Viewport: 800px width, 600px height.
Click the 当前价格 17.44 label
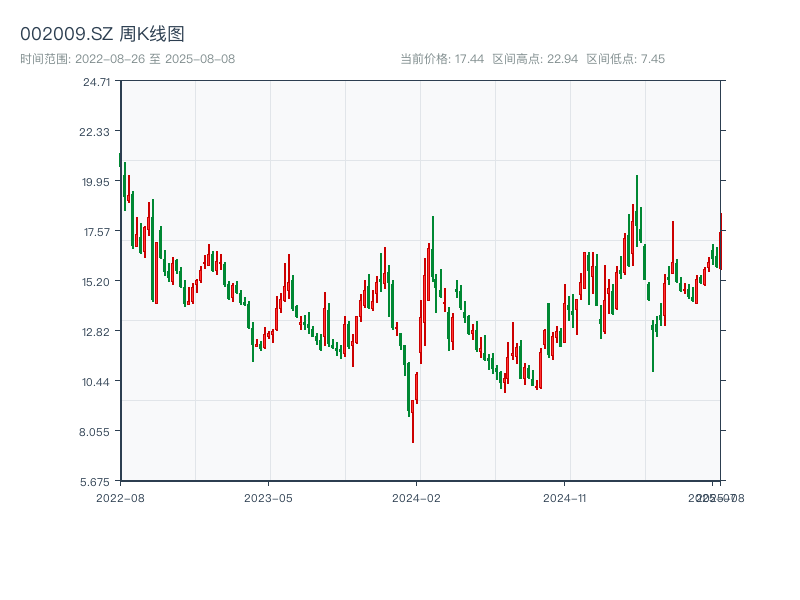442,59
